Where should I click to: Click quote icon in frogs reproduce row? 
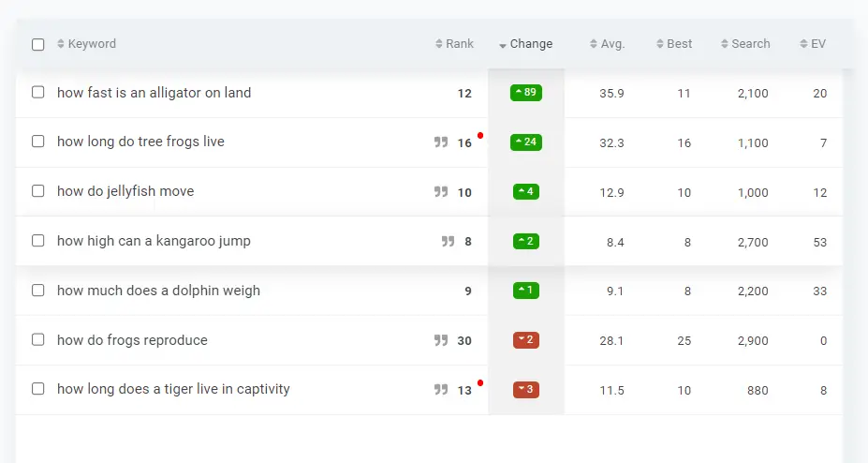tap(441, 340)
